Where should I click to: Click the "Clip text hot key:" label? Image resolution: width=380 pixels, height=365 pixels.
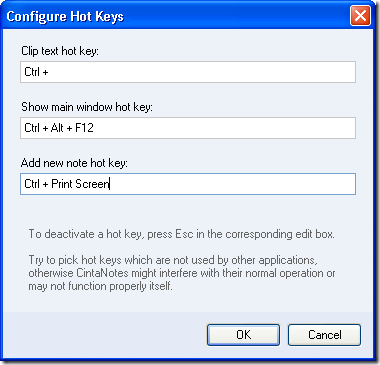60,51
